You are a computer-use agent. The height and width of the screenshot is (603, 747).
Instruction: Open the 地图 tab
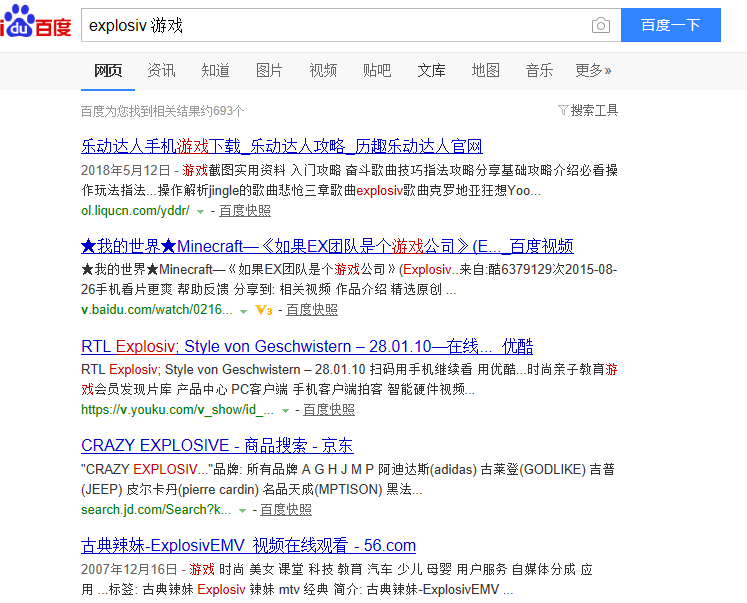coord(485,70)
